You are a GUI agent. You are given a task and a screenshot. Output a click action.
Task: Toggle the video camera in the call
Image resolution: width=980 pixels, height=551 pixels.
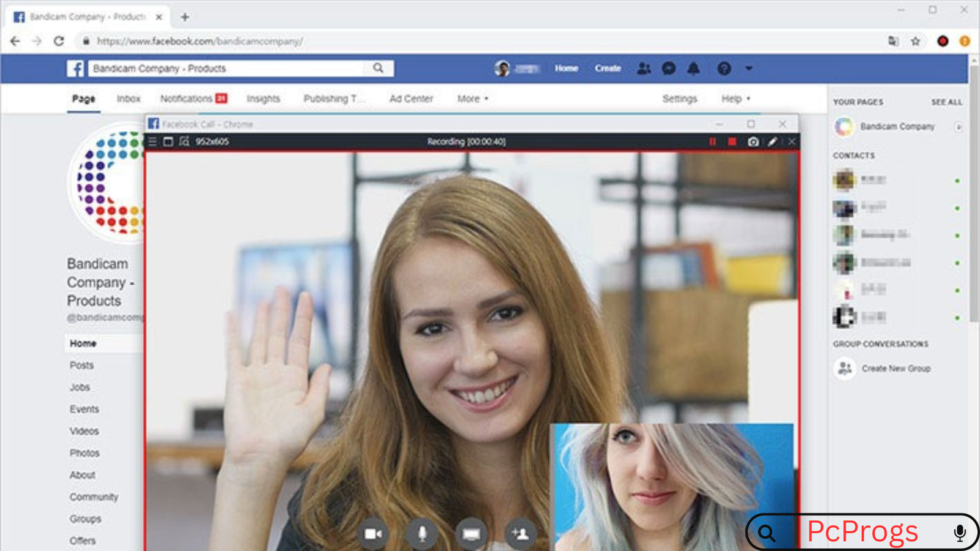point(373,534)
